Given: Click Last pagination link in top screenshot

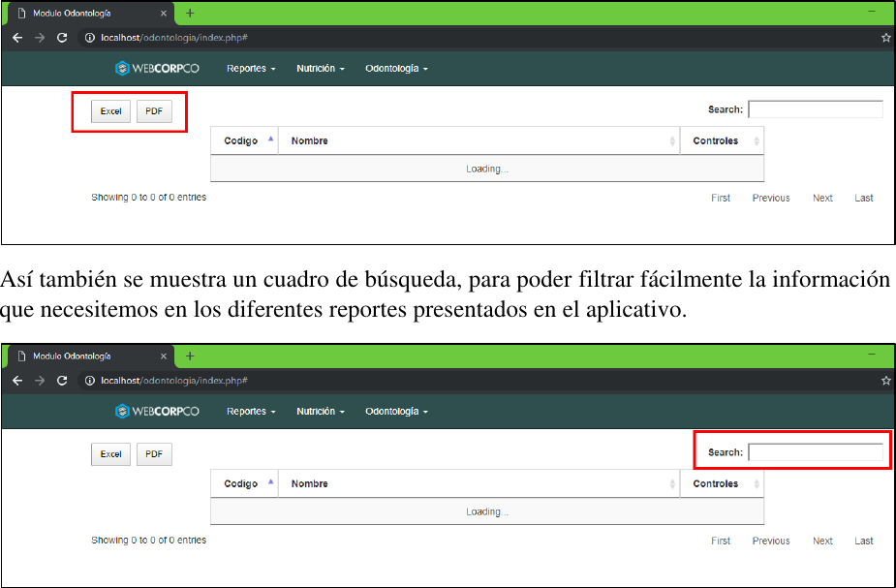Looking at the screenshot, I should pos(863,198).
